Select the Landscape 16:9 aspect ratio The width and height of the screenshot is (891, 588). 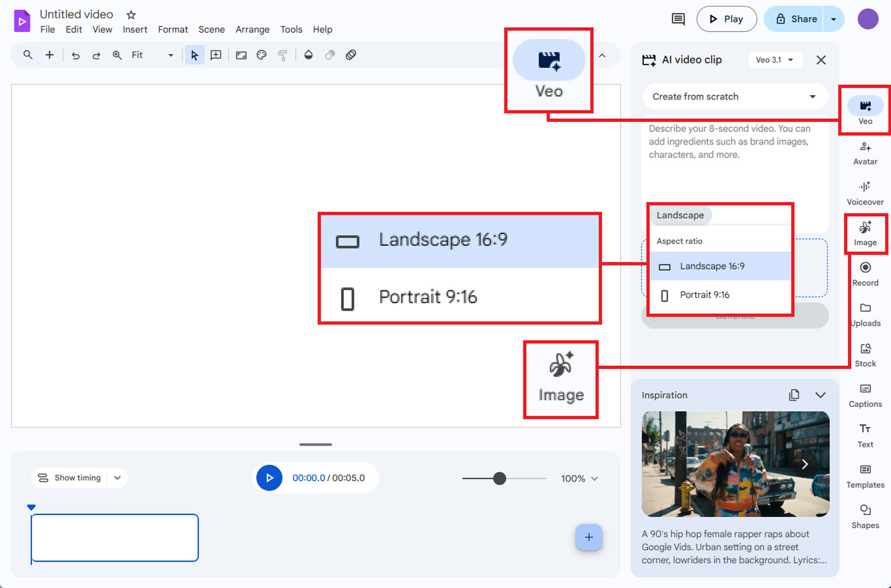712,265
